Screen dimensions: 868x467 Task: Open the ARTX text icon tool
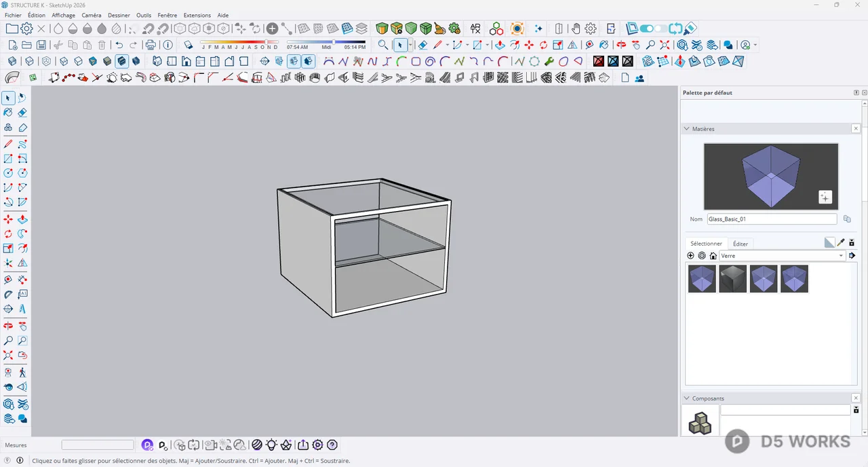click(475, 29)
